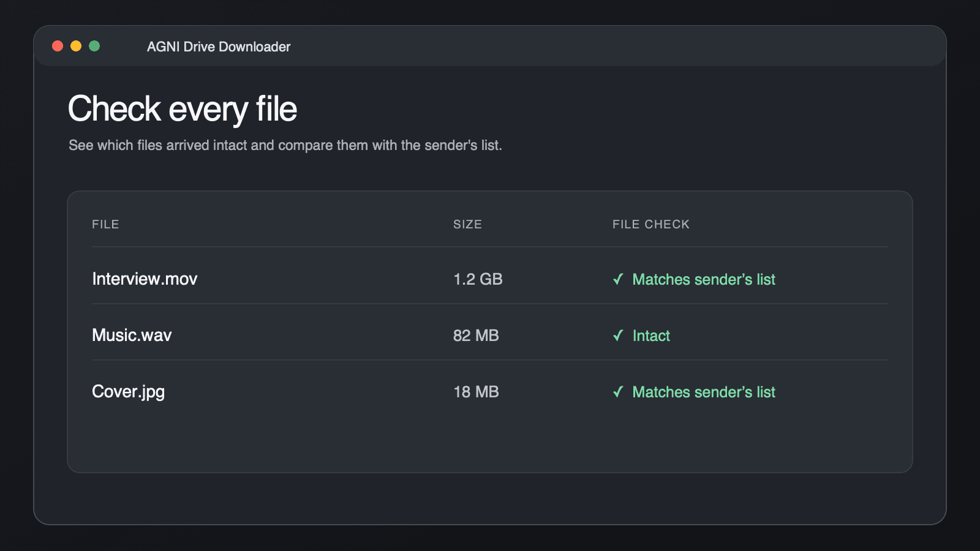Select the Interview.mov file name

(145, 279)
